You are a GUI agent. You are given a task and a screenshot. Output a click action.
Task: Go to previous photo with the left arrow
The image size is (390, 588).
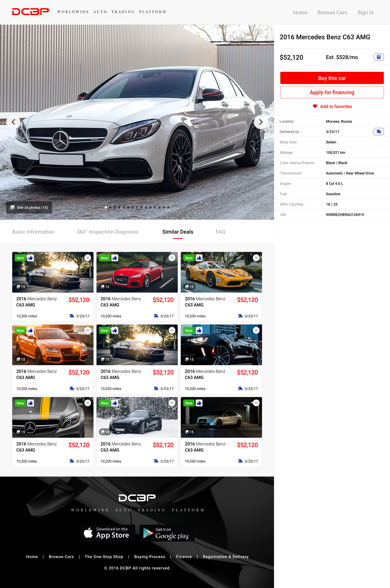click(x=13, y=122)
